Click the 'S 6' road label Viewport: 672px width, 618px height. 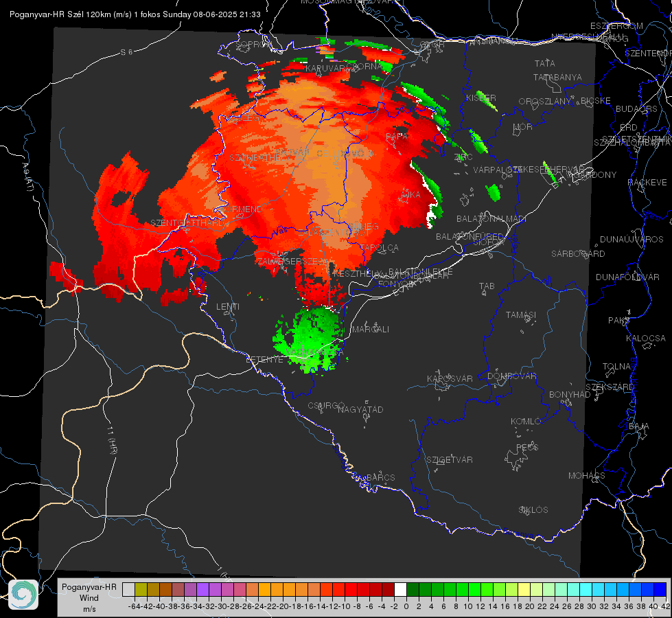point(126,52)
